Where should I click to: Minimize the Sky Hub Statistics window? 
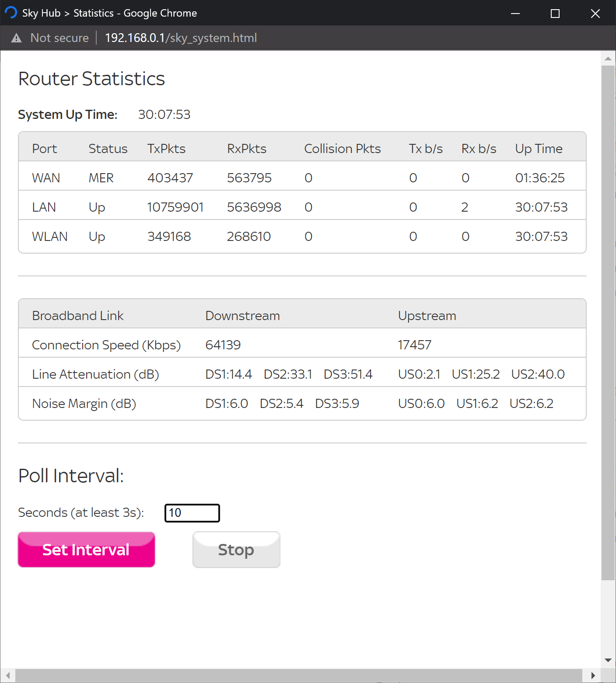[515, 14]
